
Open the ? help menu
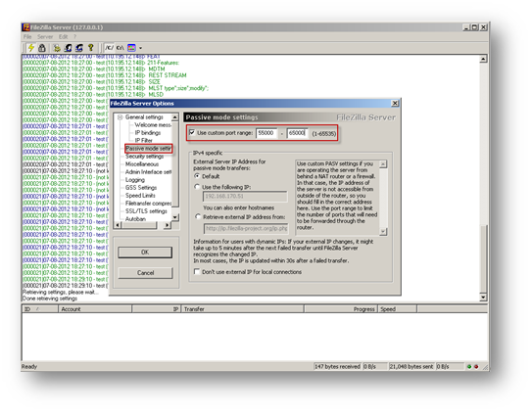[75, 36]
